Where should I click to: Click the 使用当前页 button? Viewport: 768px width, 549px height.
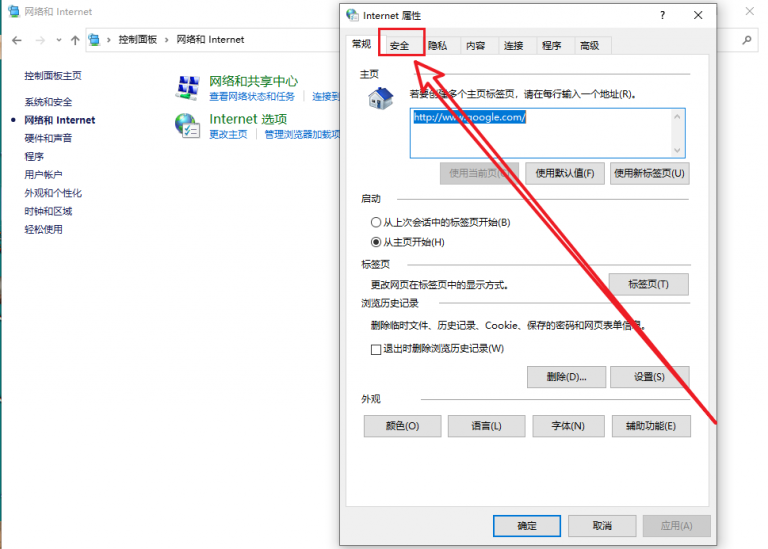479,173
